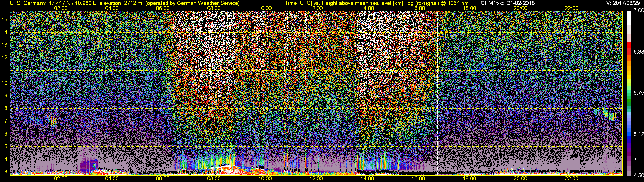This screenshot has height=182, width=644.
Task: Click the 5 km height axis label
Action: coord(6,146)
